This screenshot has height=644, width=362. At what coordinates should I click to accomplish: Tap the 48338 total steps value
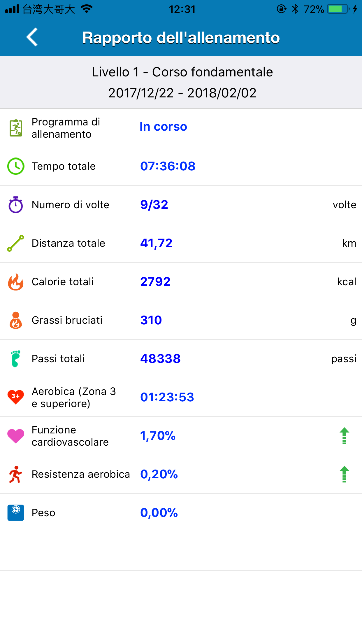tap(160, 359)
